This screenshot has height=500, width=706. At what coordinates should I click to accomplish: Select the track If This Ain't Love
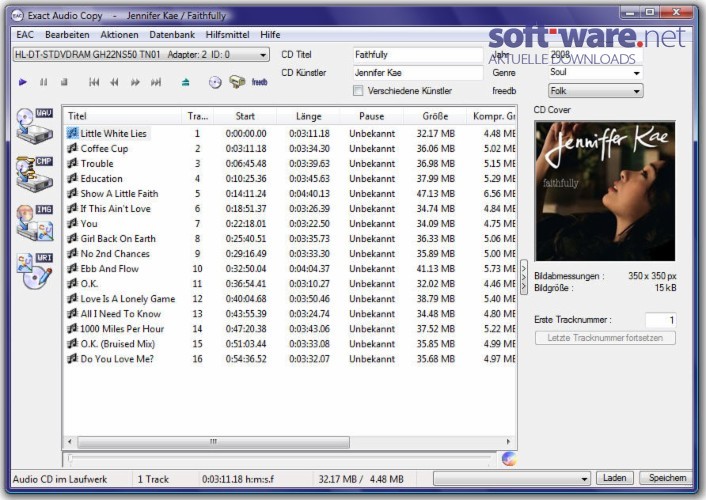pyautogui.click(x=115, y=209)
